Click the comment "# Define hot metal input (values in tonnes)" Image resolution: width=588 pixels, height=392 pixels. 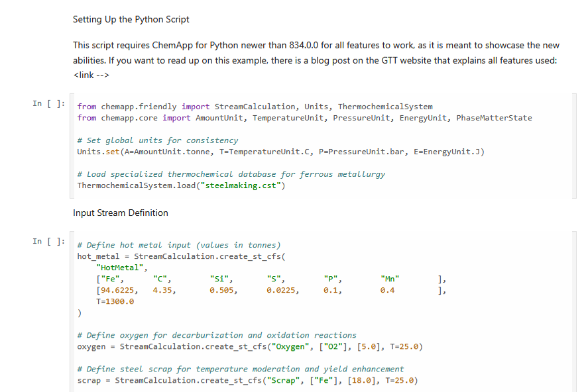pyautogui.click(x=179, y=245)
